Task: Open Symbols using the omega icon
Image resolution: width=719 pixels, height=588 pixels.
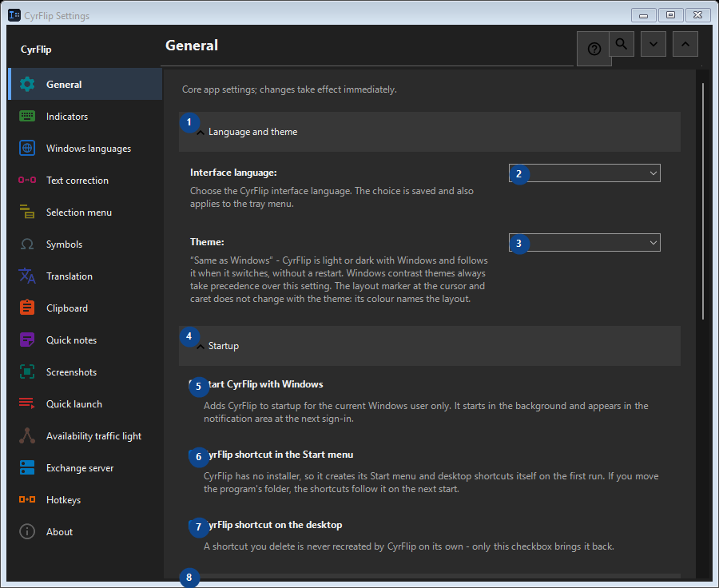Action: [27, 244]
